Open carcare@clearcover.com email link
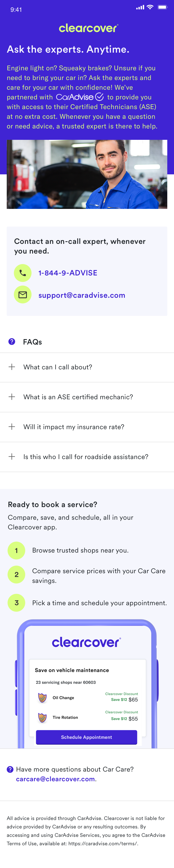The height and width of the screenshot is (868, 174). [55, 779]
